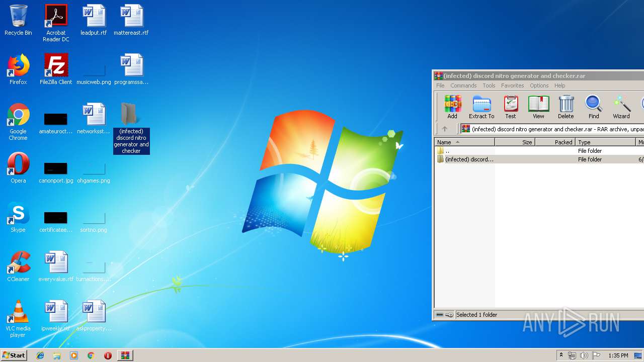Select the everyvalue.rtf desktop file
The width and height of the screenshot is (644, 362).
[56, 266]
